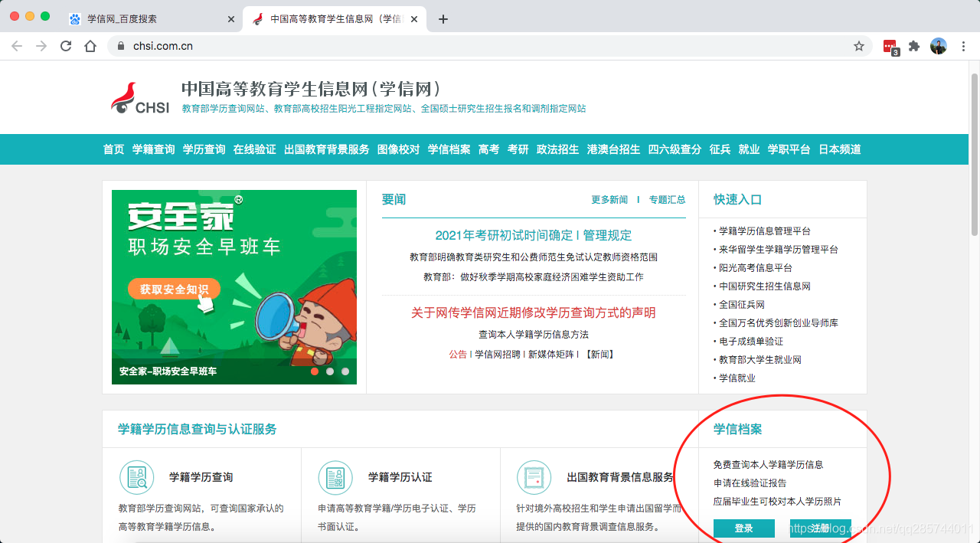This screenshot has height=543, width=980.
Task: Click the 登录 button in 学信档案
Action: point(743,528)
